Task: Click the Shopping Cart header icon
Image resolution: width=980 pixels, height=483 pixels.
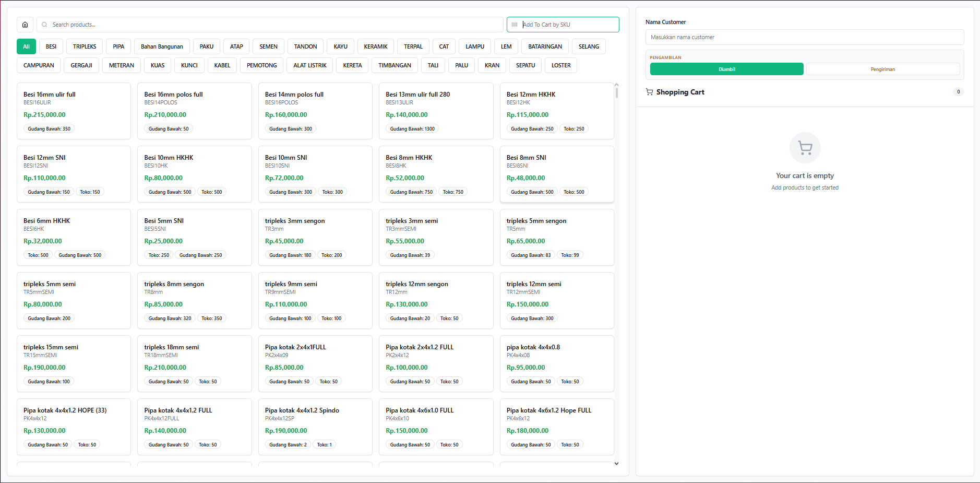Action: 649,92
